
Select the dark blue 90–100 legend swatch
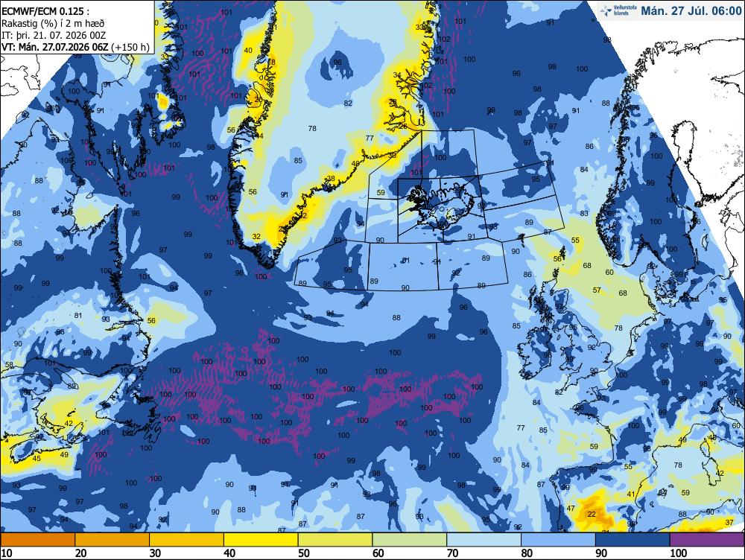(633, 540)
